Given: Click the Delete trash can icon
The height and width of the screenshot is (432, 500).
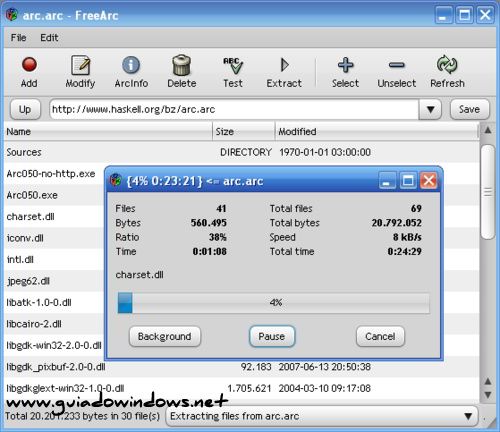Looking at the screenshot, I should [x=182, y=65].
